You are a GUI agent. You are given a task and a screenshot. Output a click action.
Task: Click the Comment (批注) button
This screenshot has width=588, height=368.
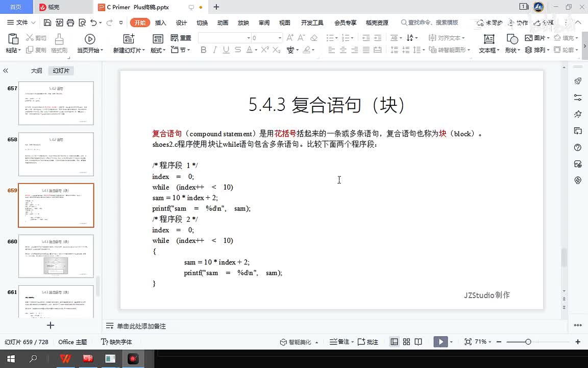[368, 342]
